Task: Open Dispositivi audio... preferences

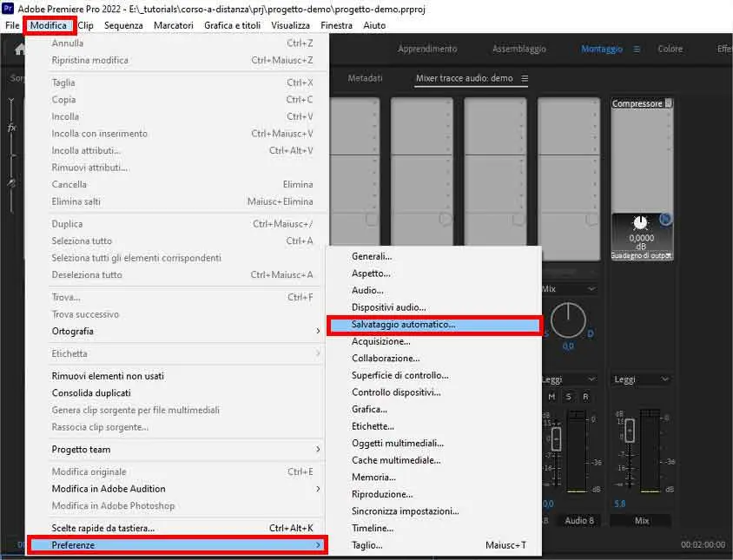Action: tap(434, 307)
